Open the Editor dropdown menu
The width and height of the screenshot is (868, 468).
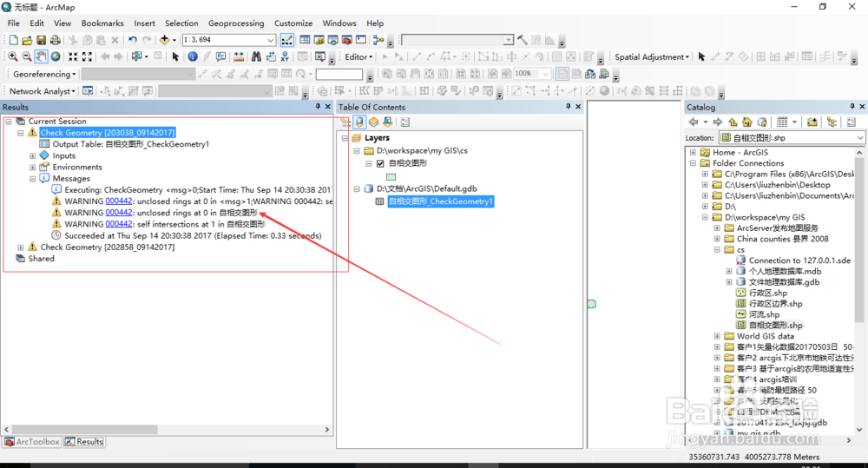pos(358,56)
